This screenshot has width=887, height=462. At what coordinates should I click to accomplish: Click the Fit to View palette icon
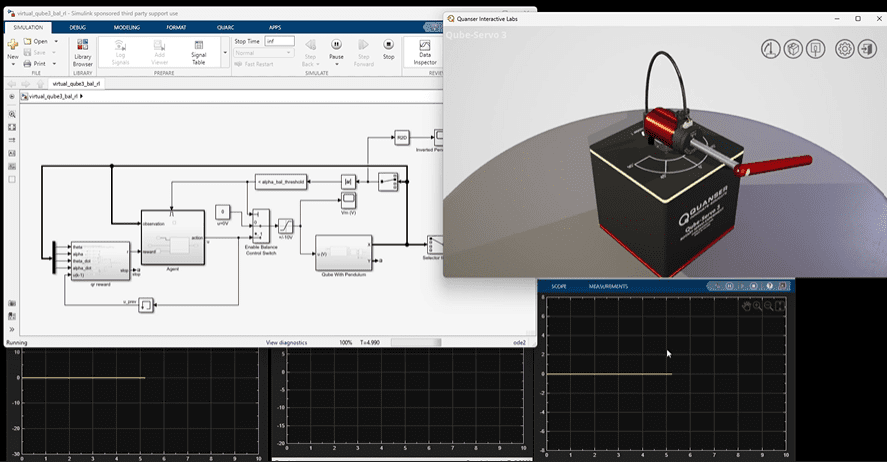point(12,127)
